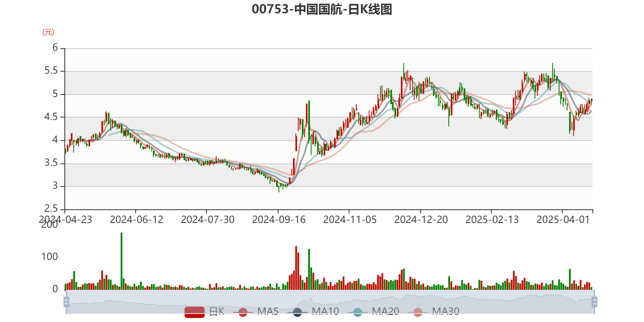Viewport: 644px width, 322px height.
Task: Click the 2024-11-05 date axis label
Action: point(350,219)
